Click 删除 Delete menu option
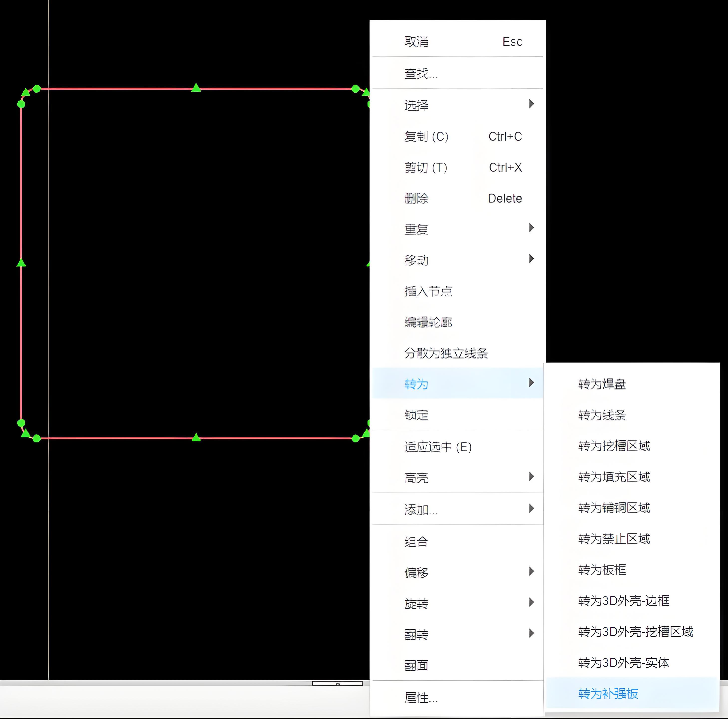Viewport: 728px width, 719px height. pos(416,198)
